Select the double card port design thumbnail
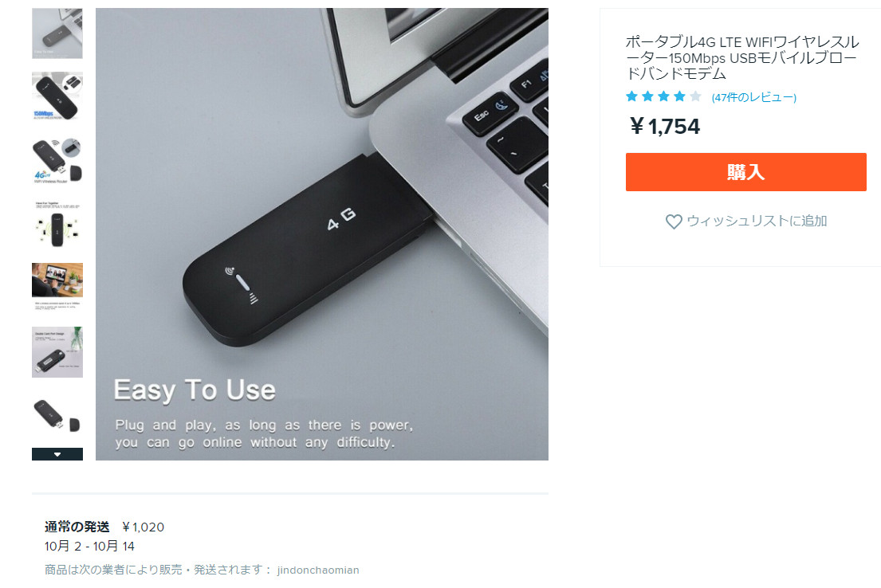881x588 pixels. (x=57, y=351)
